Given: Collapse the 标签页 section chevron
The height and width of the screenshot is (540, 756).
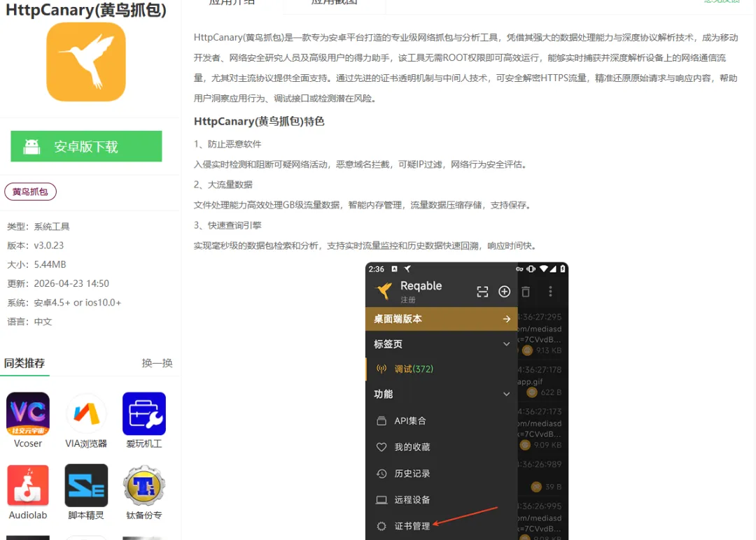Looking at the screenshot, I should tap(506, 344).
